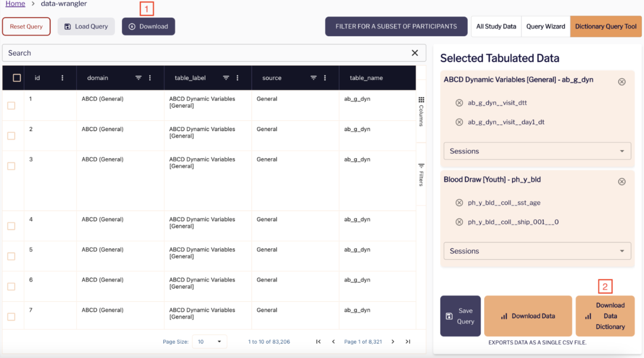Remove variable ph_y_bld__coll__ship_001___0

[459, 222]
